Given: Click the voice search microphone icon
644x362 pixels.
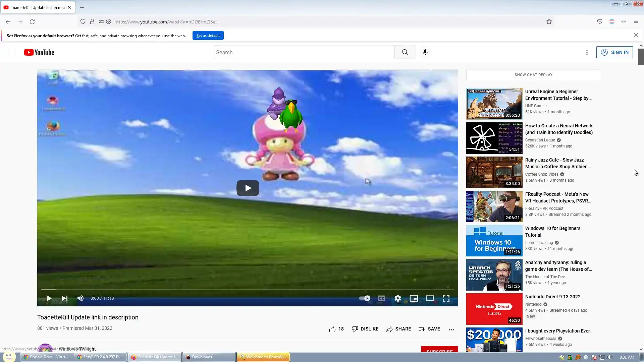Looking at the screenshot, I should click(425, 52).
